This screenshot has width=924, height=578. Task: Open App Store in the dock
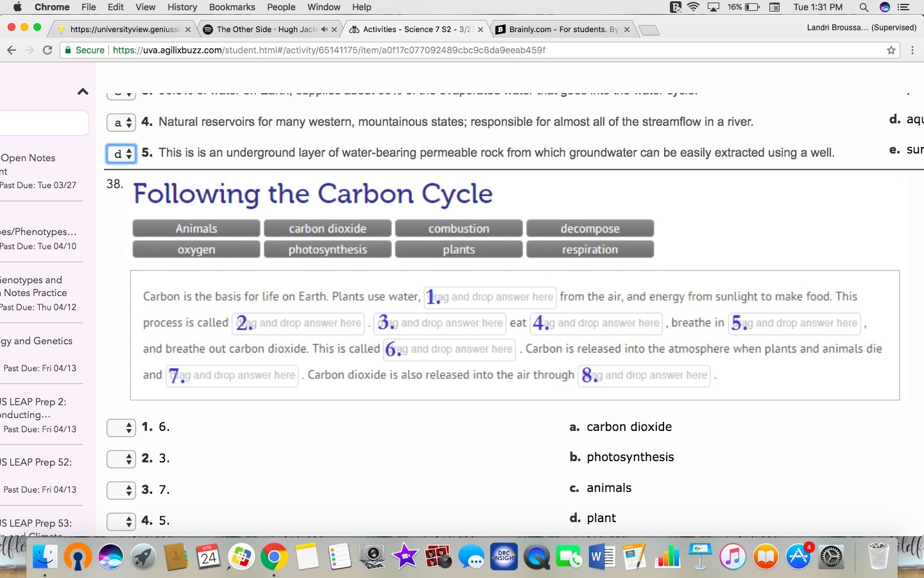(799, 556)
